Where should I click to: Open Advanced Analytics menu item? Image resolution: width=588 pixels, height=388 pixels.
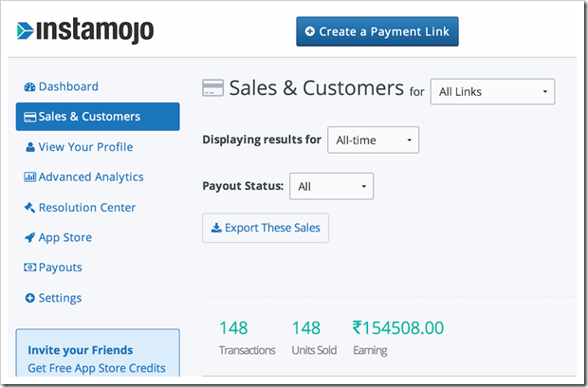pyautogui.click(x=91, y=177)
